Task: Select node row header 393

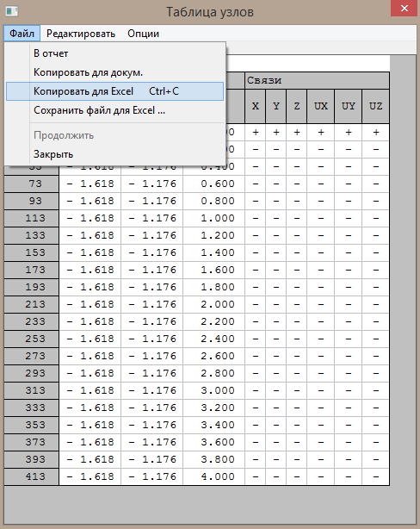Action: tap(32, 459)
